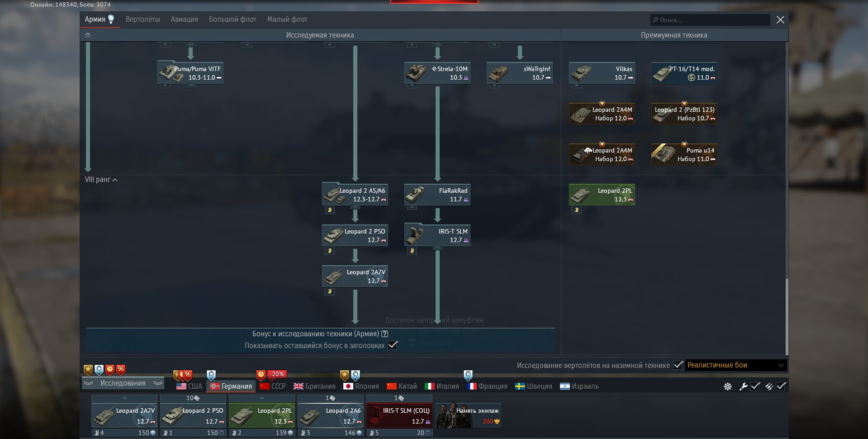Toggle Исследование вертолётов на наземной технике checkbox
868x439 pixels.
(x=678, y=365)
